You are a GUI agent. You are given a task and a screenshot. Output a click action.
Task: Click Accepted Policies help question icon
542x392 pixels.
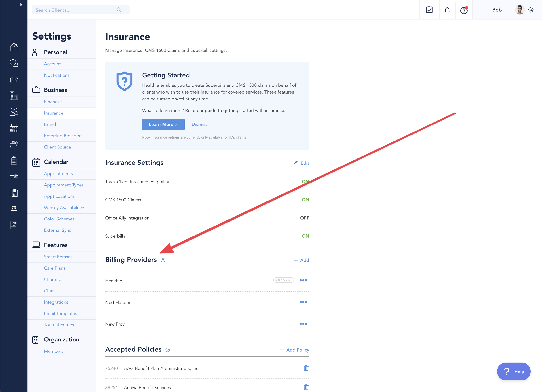point(167,350)
